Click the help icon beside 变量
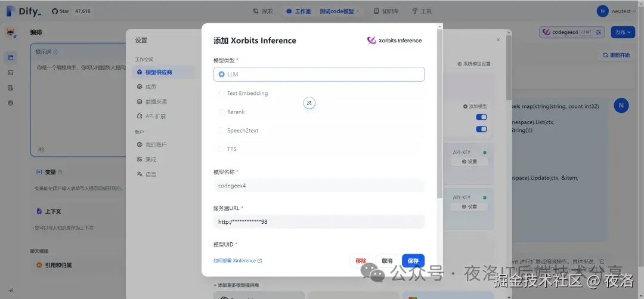The width and height of the screenshot is (644, 299). (60, 172)
